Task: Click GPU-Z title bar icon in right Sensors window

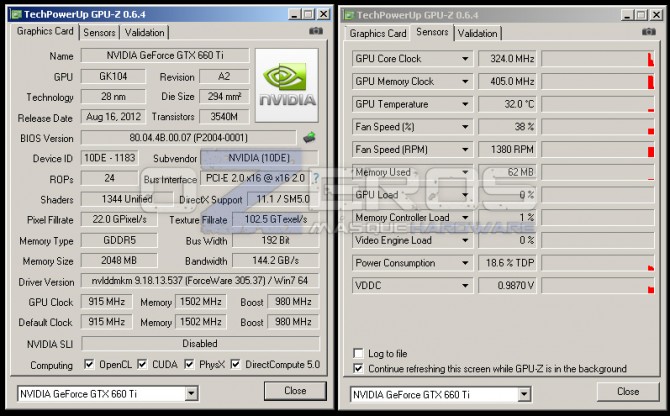Action: click(349, 15)
